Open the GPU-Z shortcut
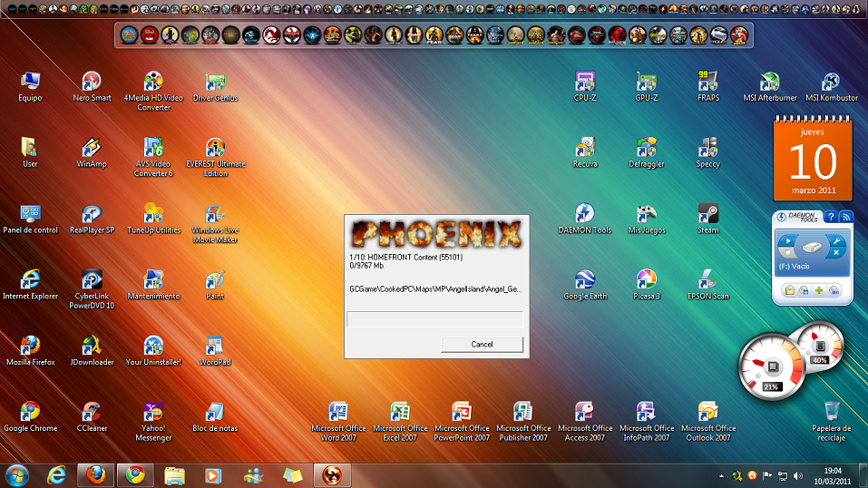This screenshot has width=868, height=488. tap(647, 87)
